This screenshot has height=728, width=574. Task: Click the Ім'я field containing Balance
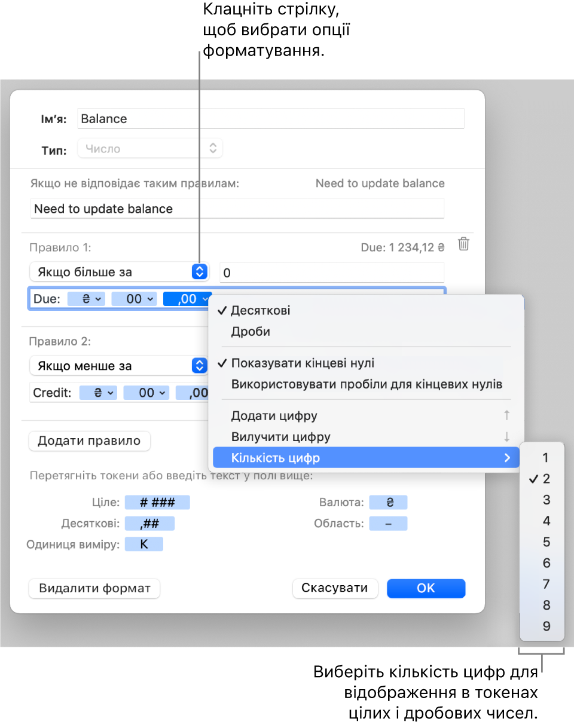[271, 118]
